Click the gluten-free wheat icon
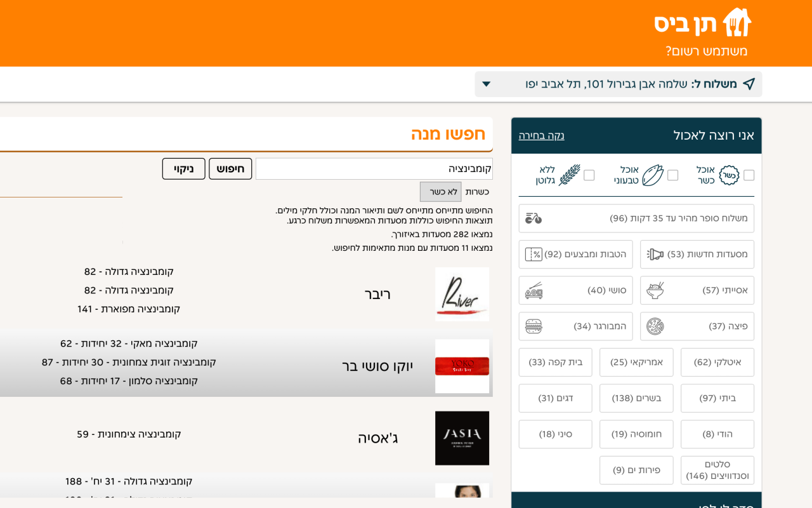This screenshot has width=812, height=508. point(569,175)
